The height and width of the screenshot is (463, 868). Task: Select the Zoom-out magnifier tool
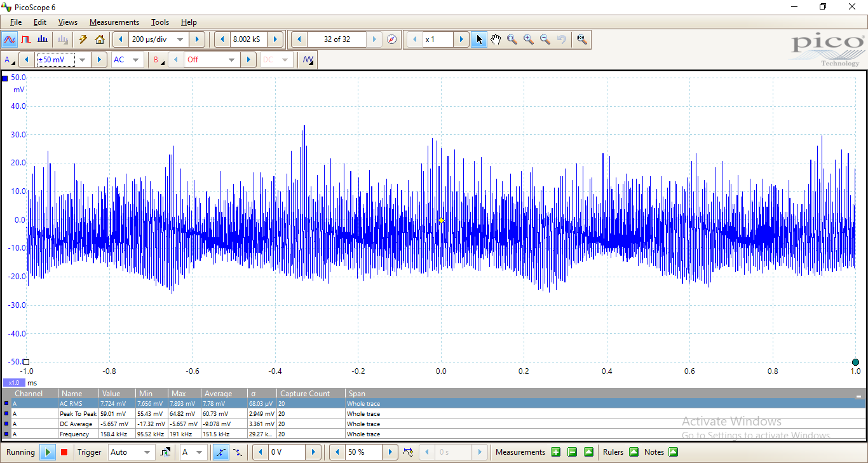coord(545,39)
